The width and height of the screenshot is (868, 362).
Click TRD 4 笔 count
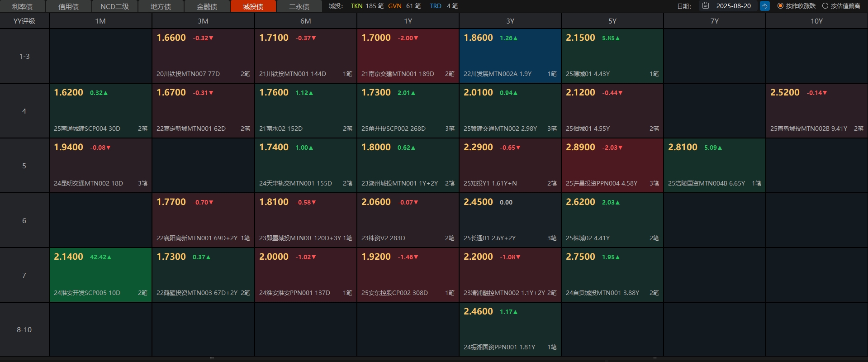[x=444, y=6]
